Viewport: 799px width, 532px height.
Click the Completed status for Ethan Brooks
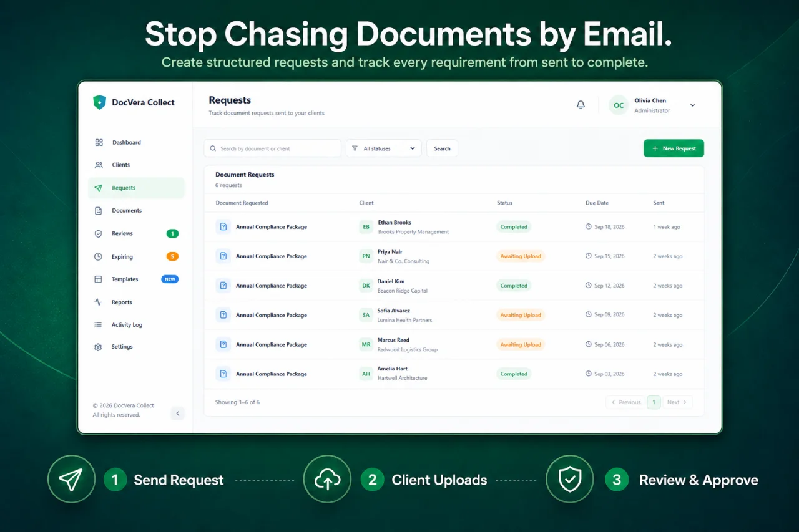[514, 227]
